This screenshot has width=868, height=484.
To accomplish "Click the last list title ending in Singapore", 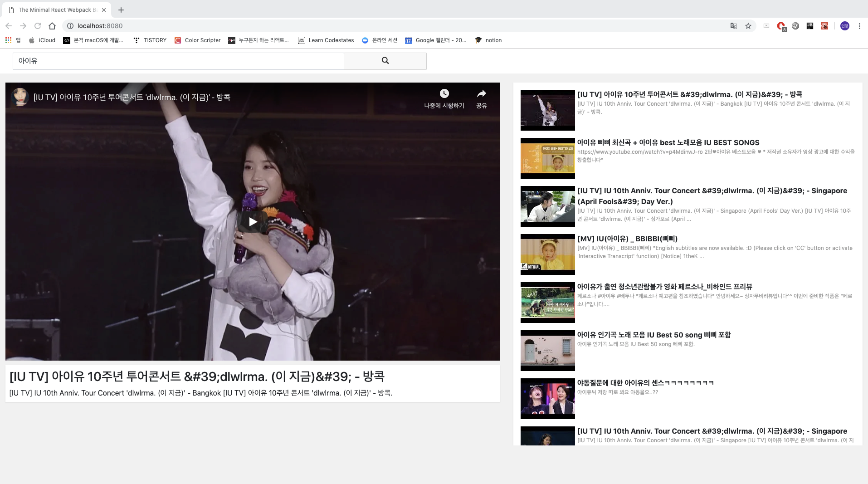I will [x=712, y=431].
